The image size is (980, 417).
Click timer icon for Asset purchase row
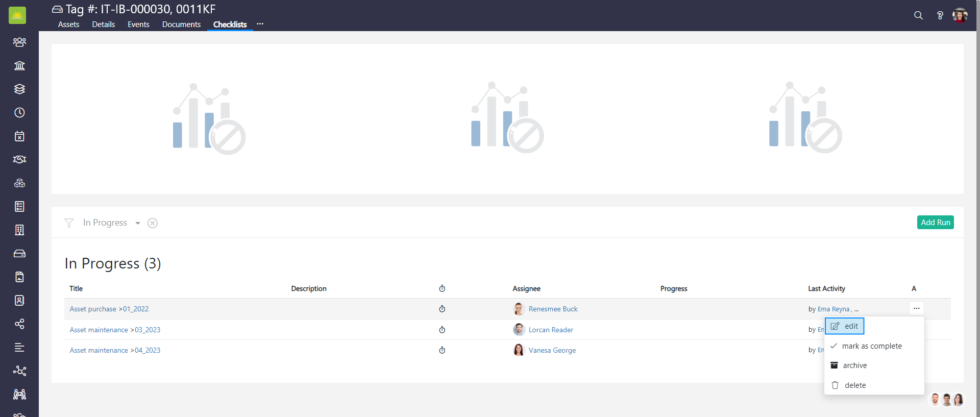click(442, 309)
